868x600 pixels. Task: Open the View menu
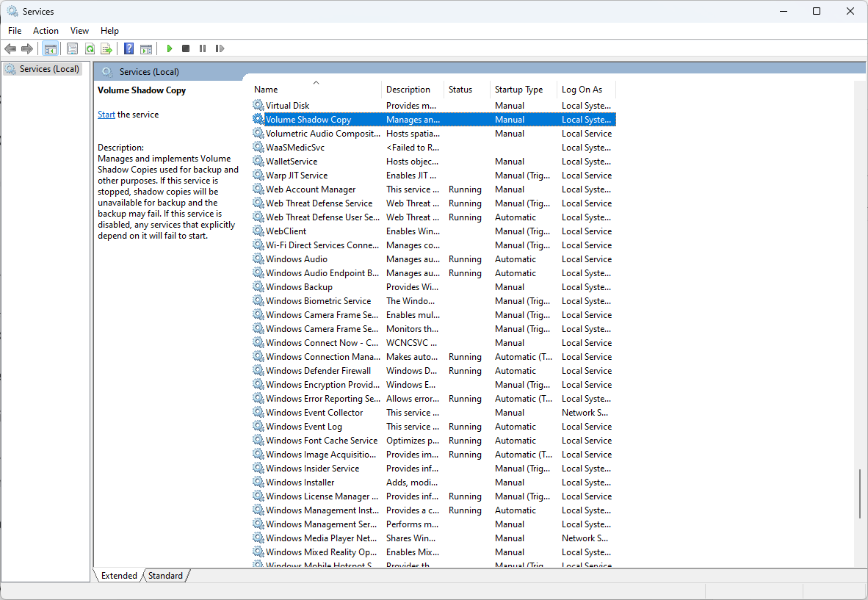pos(79,30)
